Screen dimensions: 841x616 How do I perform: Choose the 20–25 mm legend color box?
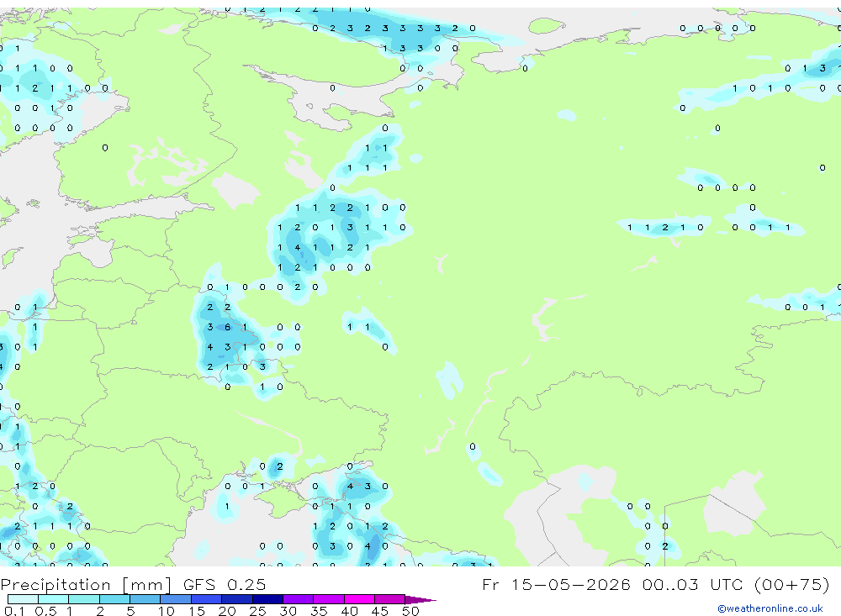pos(236,599)
